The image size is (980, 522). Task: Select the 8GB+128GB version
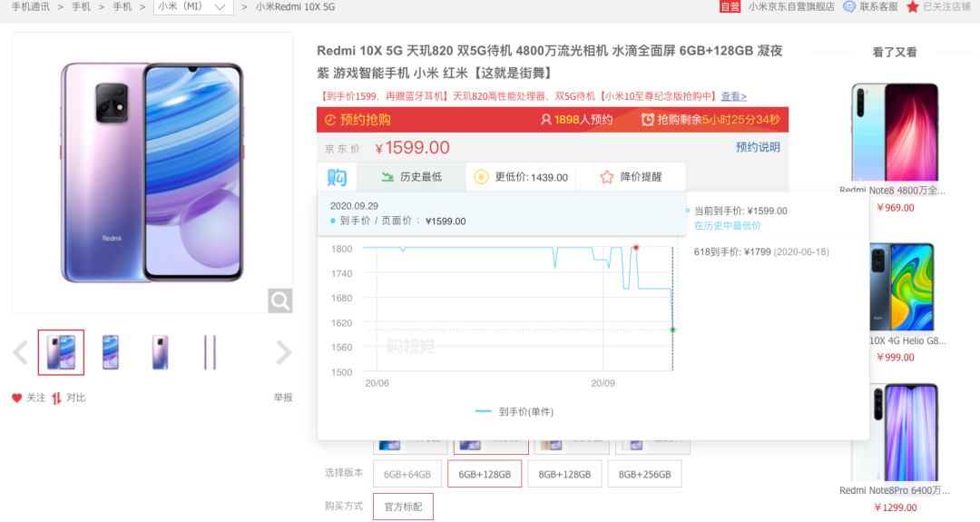[x=564, y=474]
